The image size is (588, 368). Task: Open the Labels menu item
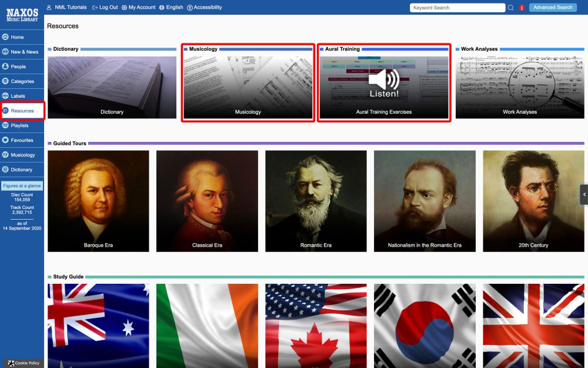tap(22, 96)
